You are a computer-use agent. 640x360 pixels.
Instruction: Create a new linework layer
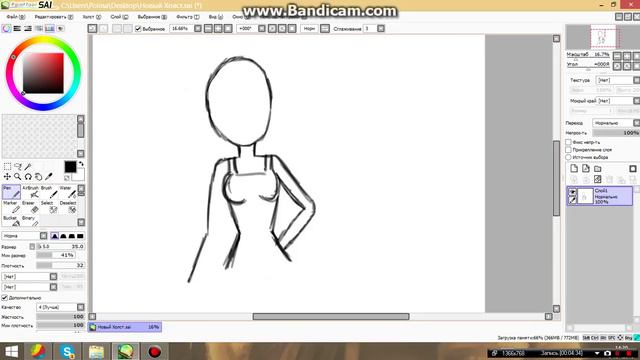(x=586, y=169)
